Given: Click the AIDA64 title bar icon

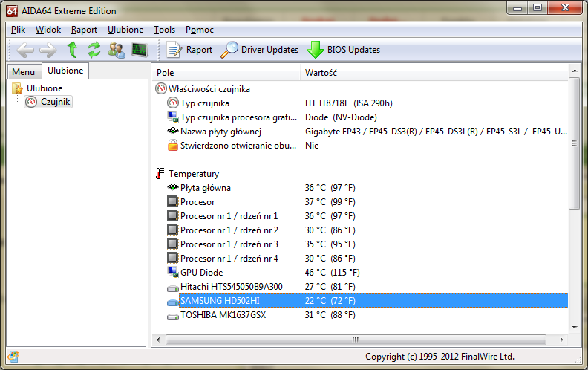Looking at the screenshot, I should [x=12, y=11].
